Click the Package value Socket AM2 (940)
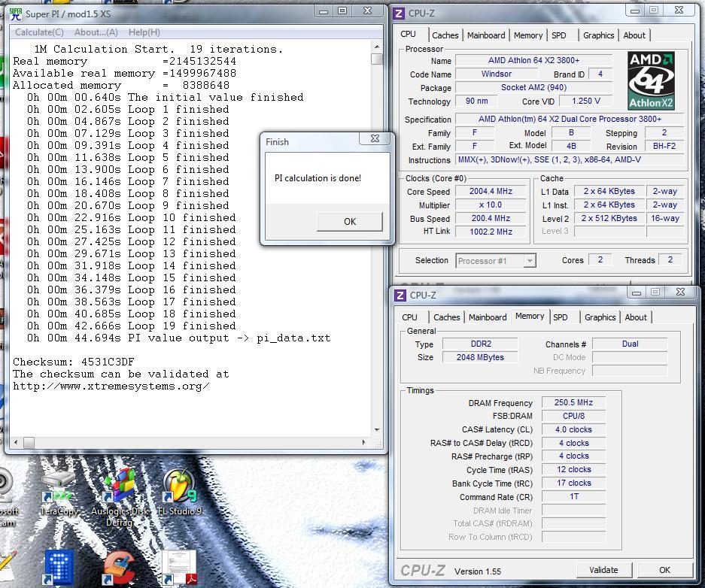Image resolution: width=705 pixels, height=588 pixels. [533, 87]
